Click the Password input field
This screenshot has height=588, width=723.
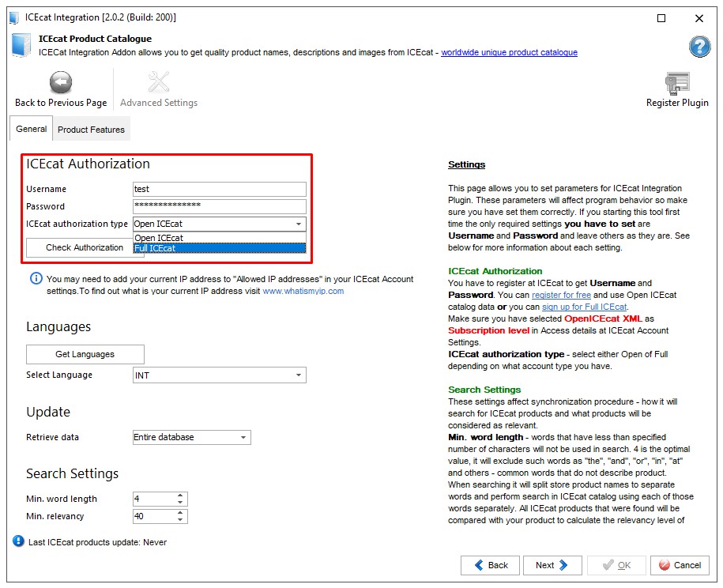click(220, 205)
